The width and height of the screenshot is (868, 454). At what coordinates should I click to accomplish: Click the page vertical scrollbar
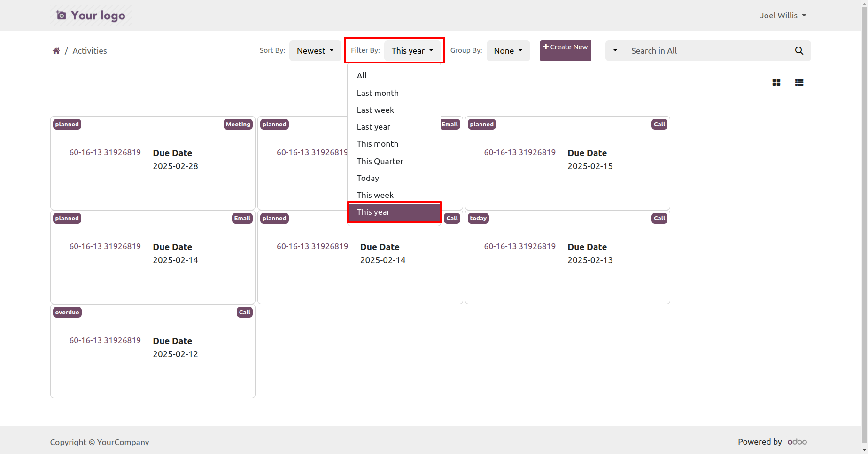click(x=864, y=226)
